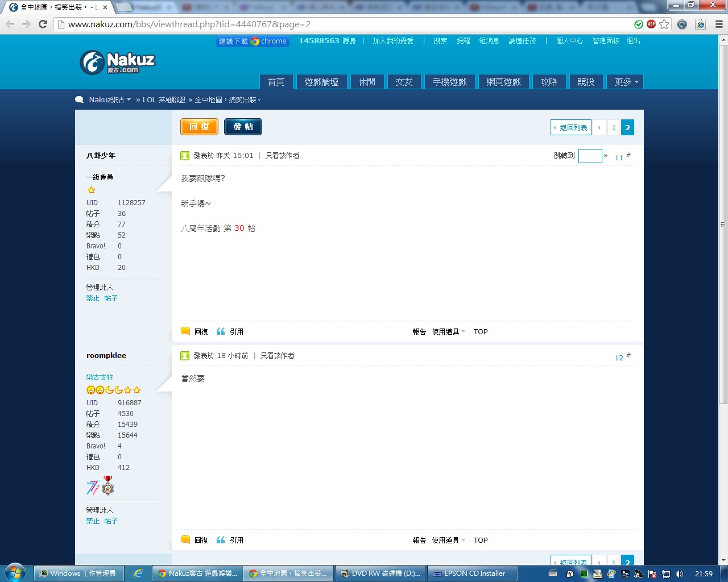This screenshot has height=582, width=728.
Task: Click the 跳轉到 floor number input box
Action: point(590,156)
